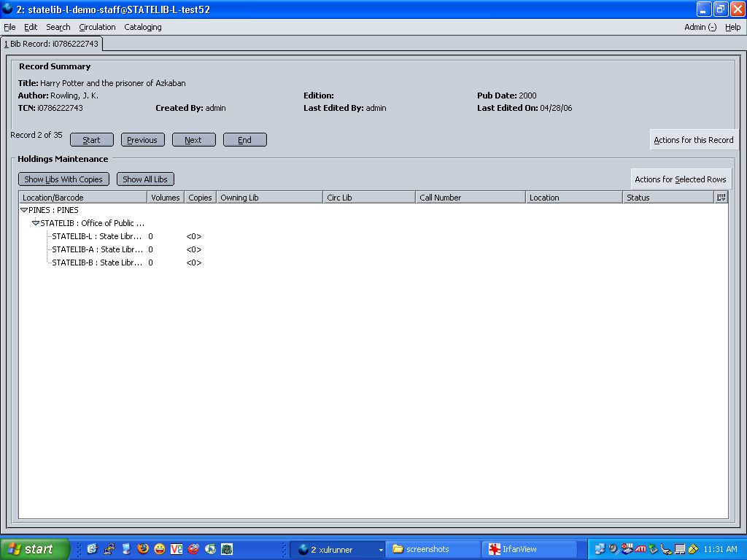
Task: Click the Internet Explorer quick launch icon
Action: [x=92, y=549]
